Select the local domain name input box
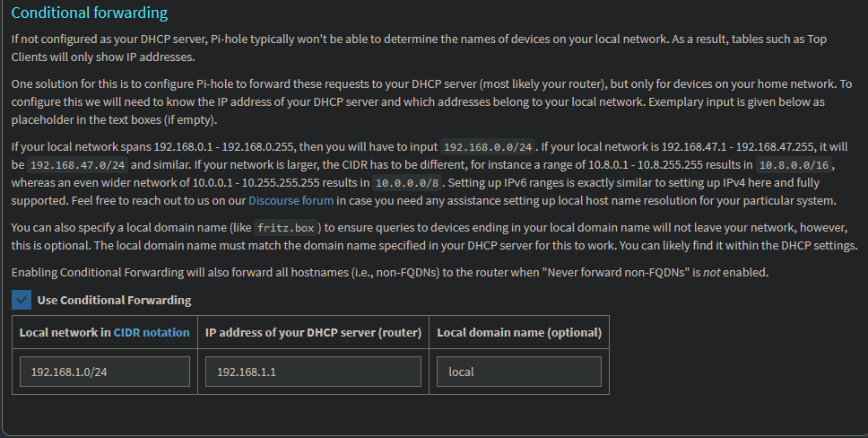This screenshot has height=438, width=868. pos(519,372)
